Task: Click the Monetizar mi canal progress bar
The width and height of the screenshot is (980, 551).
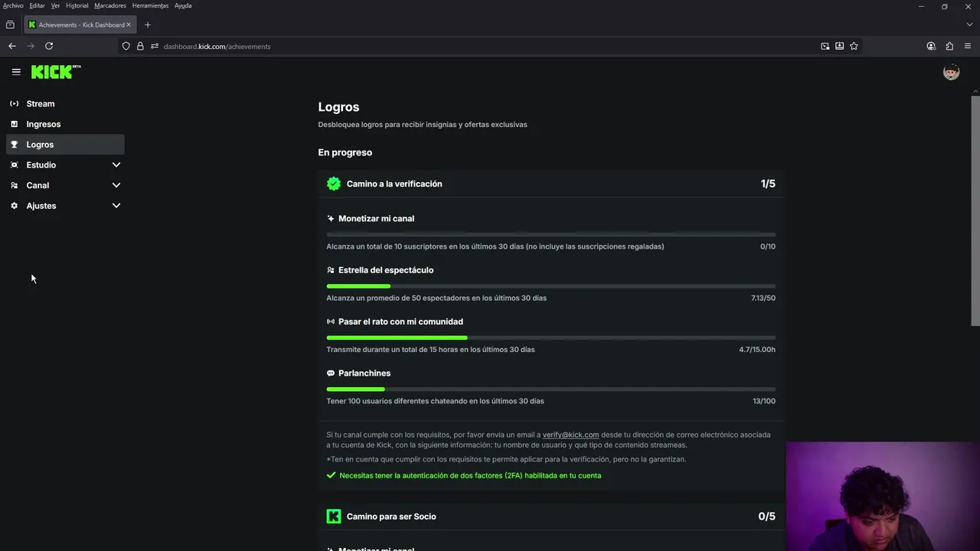Action: point(550,234)
